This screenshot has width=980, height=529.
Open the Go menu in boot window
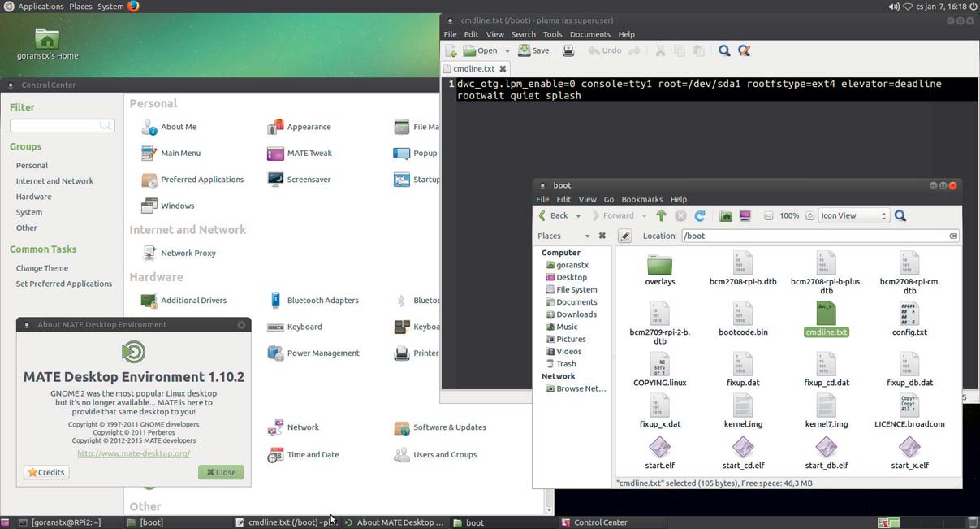click(x=608, y=199)
